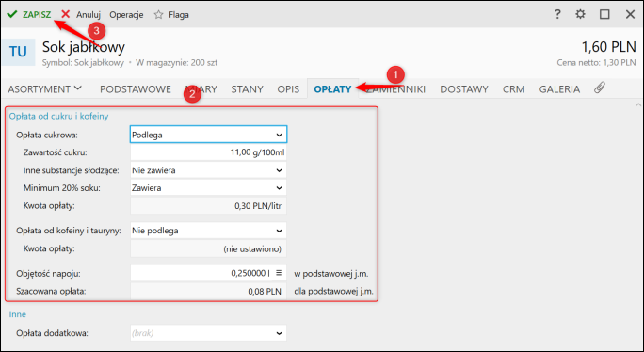Click the Inne section header
The width and height of the screenshot is (644, 352).
click(x=18, y=314)
